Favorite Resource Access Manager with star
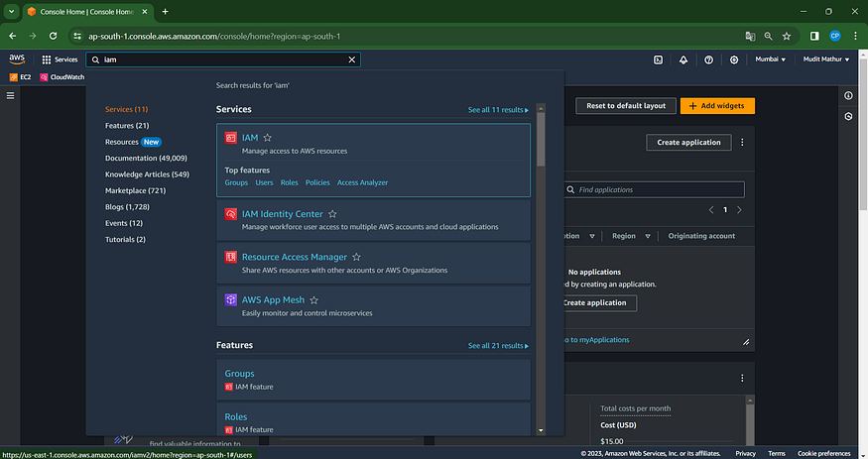The image size is (868, 459). click(356, 257)
